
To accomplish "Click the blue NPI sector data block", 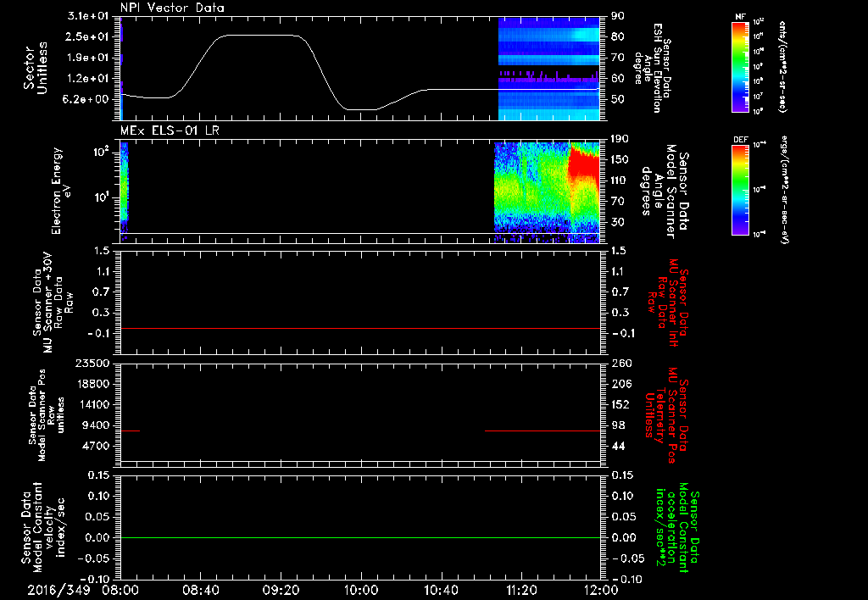I will pos(549,69).
